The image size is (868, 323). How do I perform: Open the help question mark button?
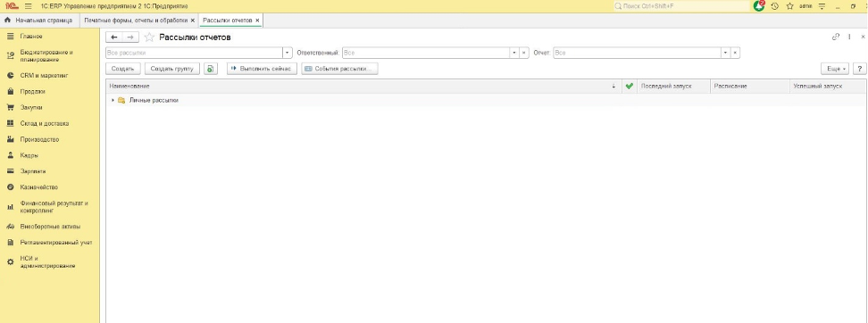point(860,69)
